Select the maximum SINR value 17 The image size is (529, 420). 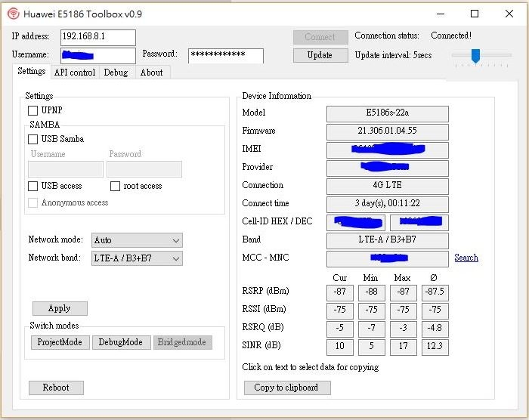[403, 347]
